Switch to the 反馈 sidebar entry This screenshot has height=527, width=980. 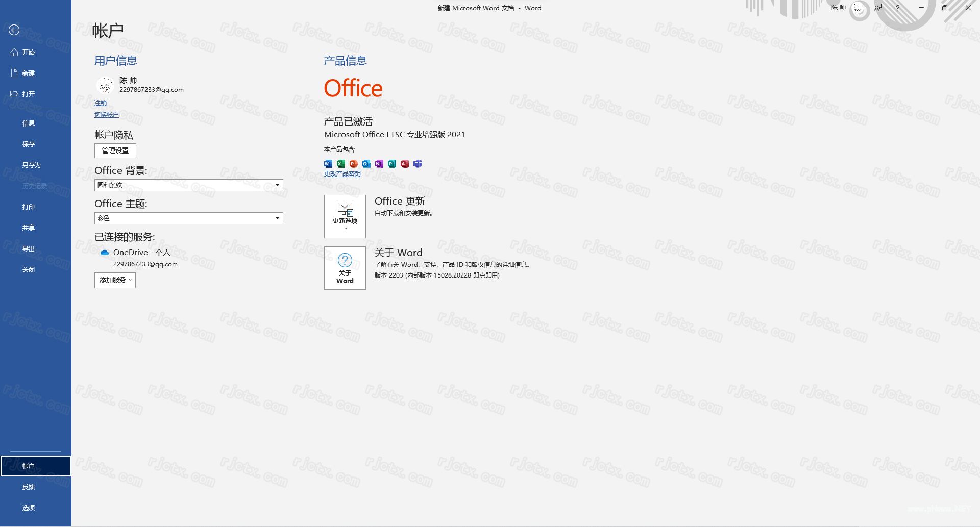pos(29,487)
